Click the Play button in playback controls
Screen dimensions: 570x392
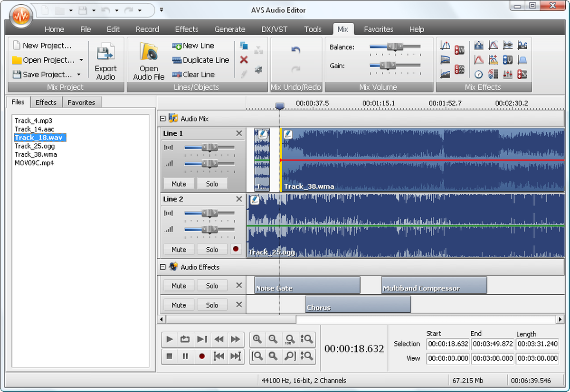pos(169,339)
